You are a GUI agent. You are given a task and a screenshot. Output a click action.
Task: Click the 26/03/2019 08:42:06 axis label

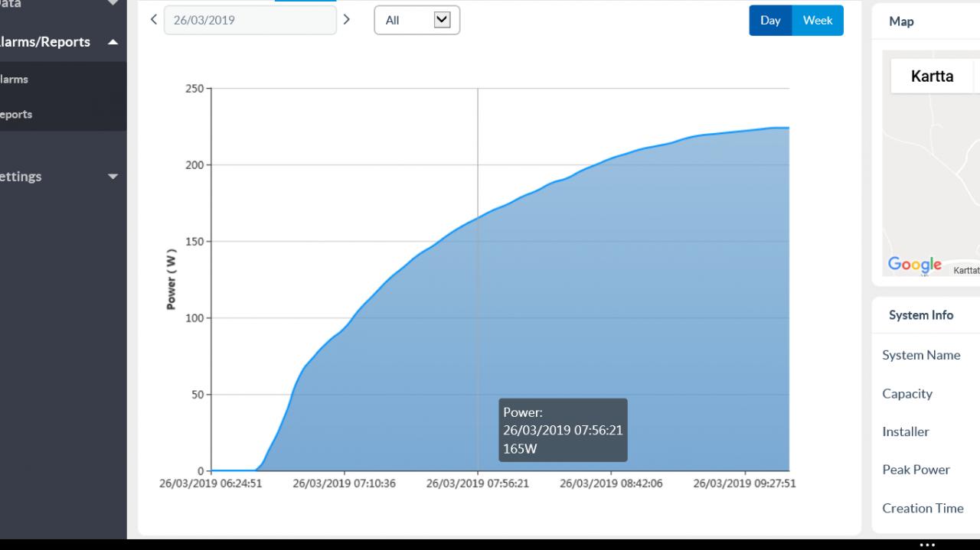pyautogui.click(x=611, y=483)
